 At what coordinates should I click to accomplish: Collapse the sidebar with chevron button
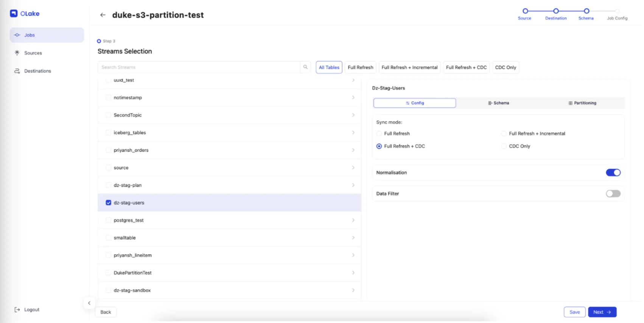89,303
